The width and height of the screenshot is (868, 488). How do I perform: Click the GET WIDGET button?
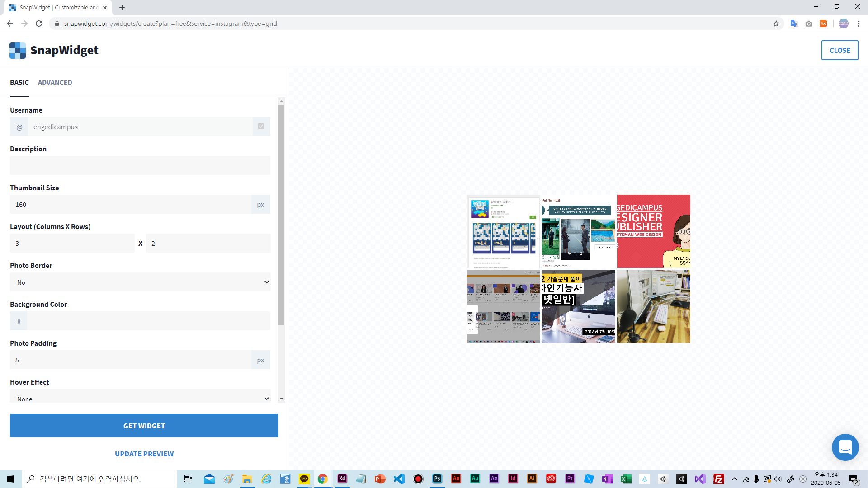coord(144,426)
